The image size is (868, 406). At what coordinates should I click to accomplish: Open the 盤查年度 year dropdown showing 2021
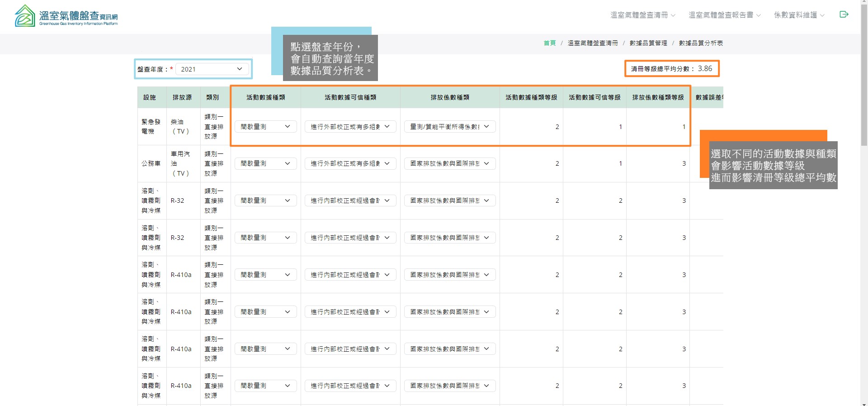(212, 69)
